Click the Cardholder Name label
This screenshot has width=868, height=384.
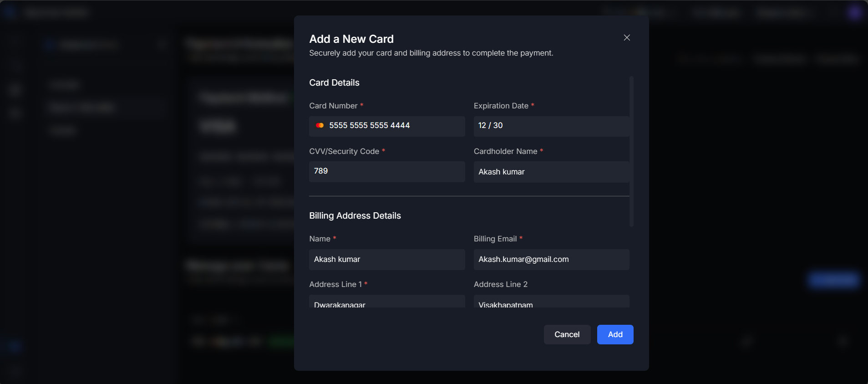[505, 151]
